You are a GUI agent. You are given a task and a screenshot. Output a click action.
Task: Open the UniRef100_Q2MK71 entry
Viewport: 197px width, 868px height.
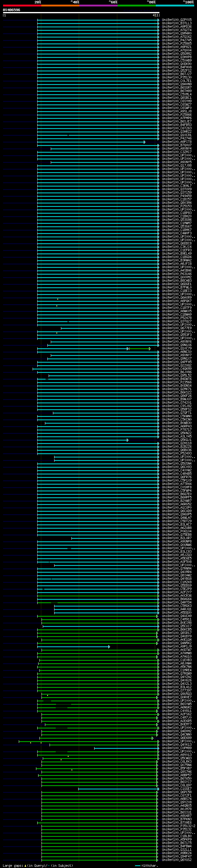(177, 389)
